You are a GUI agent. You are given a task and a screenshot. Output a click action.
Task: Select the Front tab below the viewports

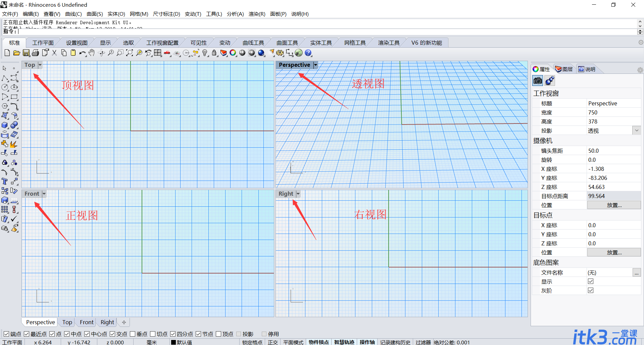(87, 322)
